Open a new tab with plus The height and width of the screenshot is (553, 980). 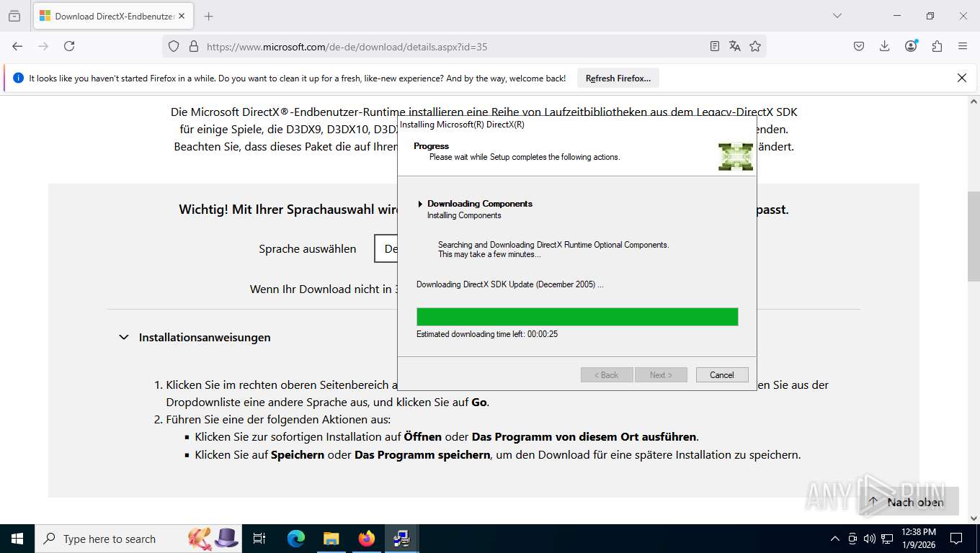209,16
